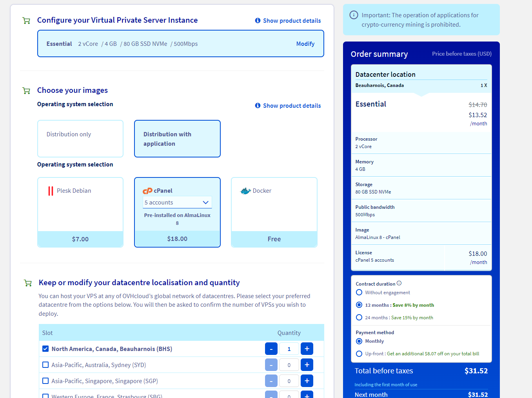532x398 pixels.
Task: Open the cPanel 5 accounts dropdown
Action: tap(177, 203)
